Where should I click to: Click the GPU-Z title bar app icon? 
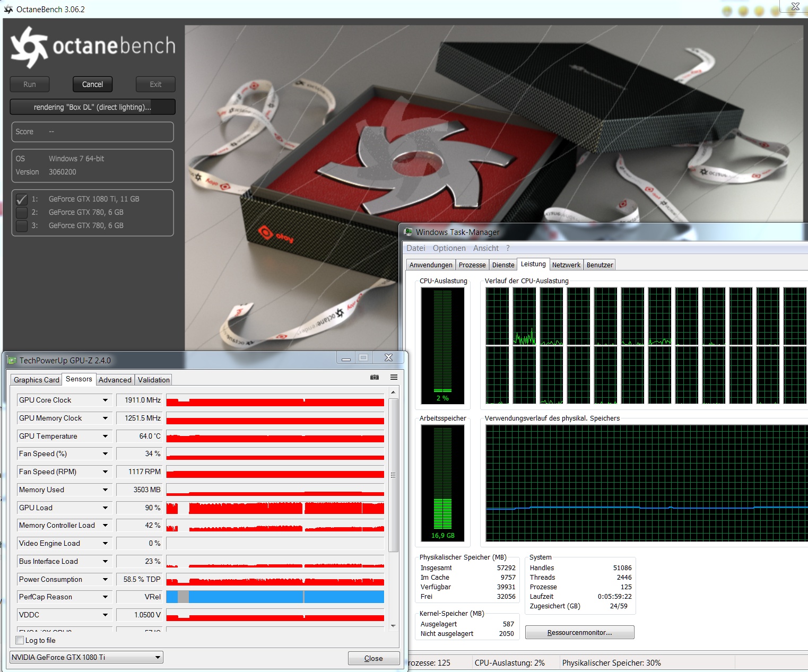tap(12, 361)
